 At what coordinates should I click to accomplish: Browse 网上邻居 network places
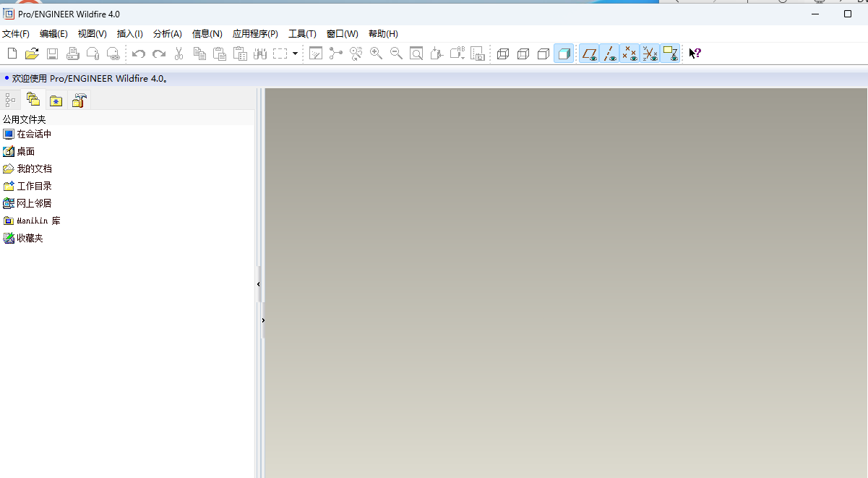(x=27, y=204)
